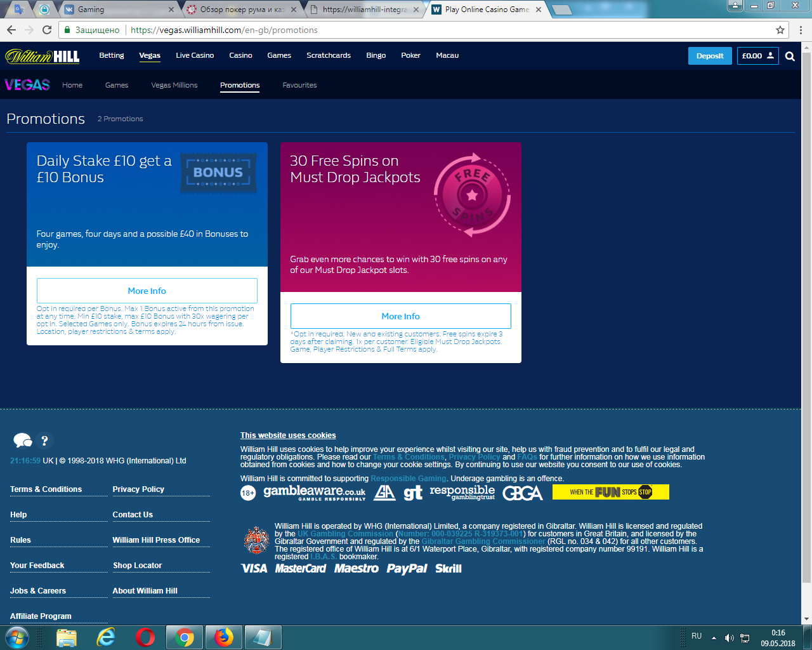
Task: Open the Contact Us footer link
Action: 133,515
